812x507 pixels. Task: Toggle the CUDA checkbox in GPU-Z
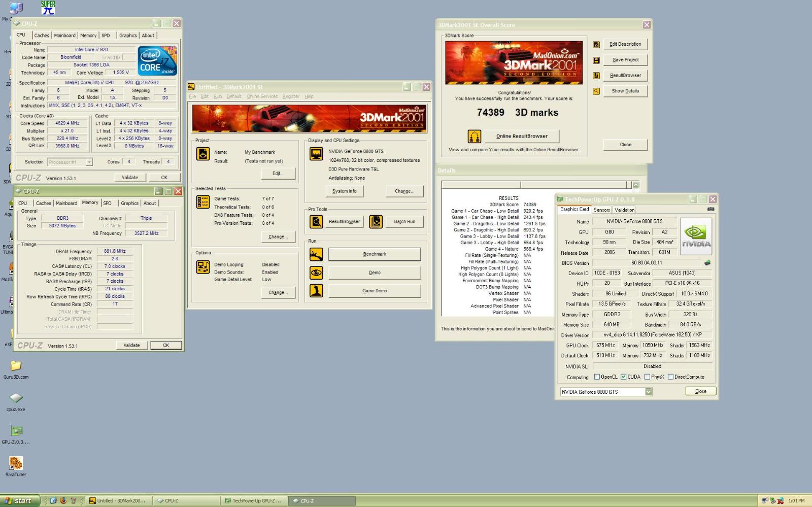624,377
